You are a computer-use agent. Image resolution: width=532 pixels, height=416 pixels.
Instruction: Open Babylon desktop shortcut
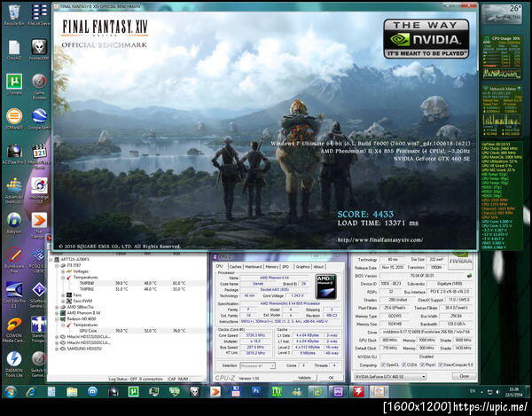point(14,223)
